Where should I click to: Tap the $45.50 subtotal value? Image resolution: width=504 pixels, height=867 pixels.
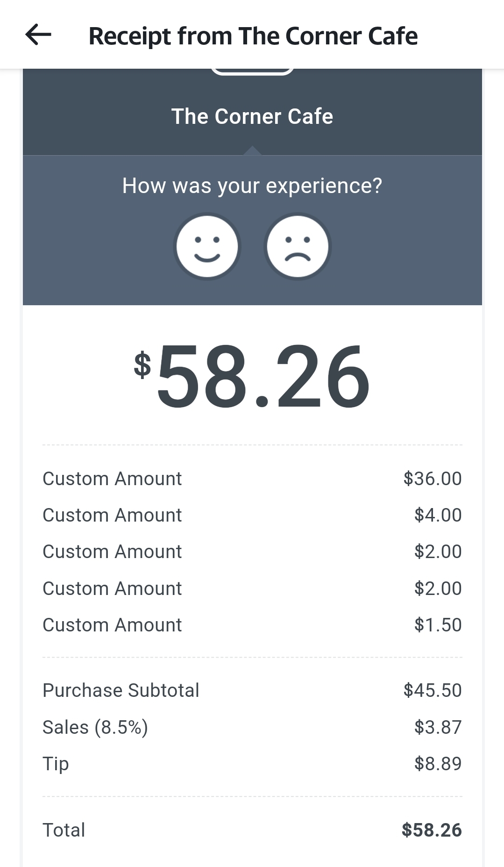(433, 690)
